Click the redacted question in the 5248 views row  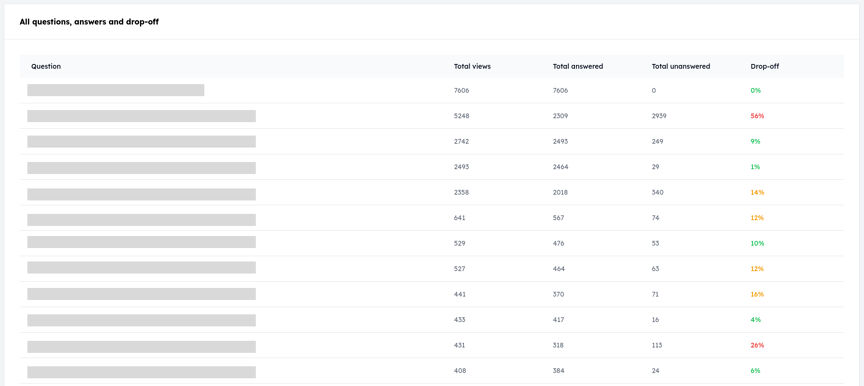[x=142, y=116]
